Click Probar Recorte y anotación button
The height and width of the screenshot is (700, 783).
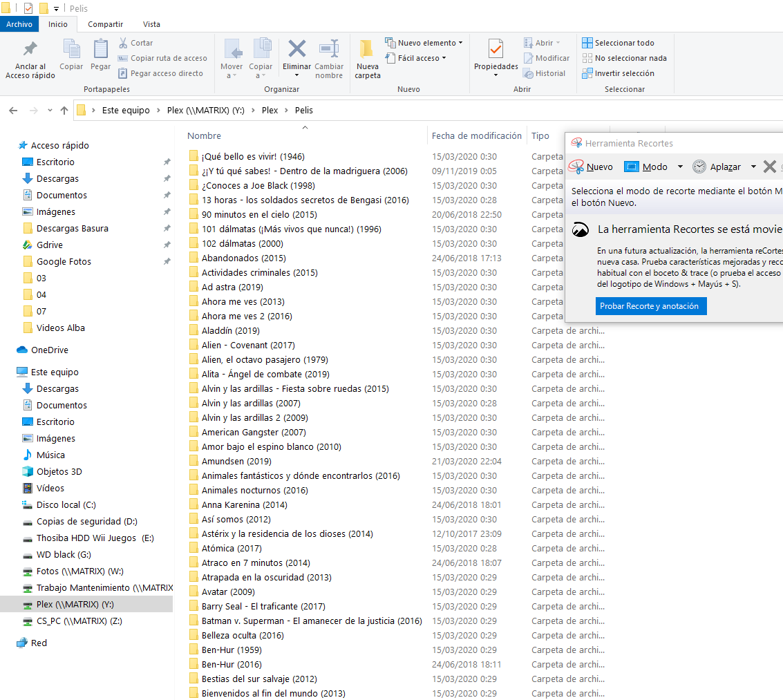(650, 306)
